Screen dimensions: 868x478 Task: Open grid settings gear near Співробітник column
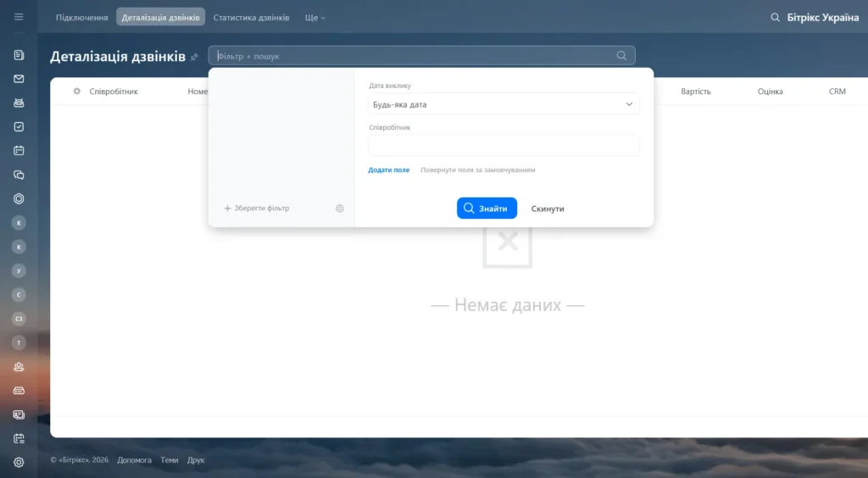click(x=77, y=92)
